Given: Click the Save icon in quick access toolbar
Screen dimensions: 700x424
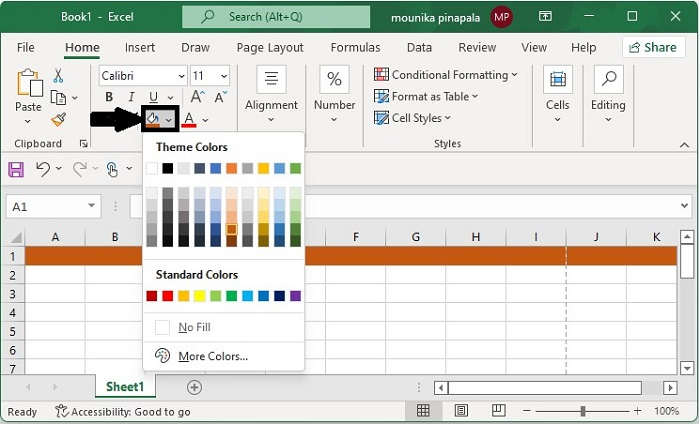Looking at the screenshot, I should [16, 169].
